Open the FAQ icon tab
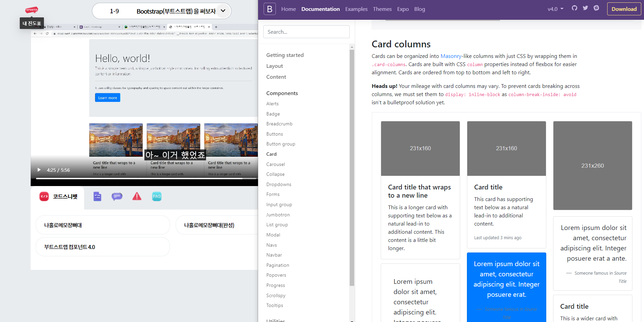This screenshot has height=322, width=644. pyautogui.click(x=157, y=196)
